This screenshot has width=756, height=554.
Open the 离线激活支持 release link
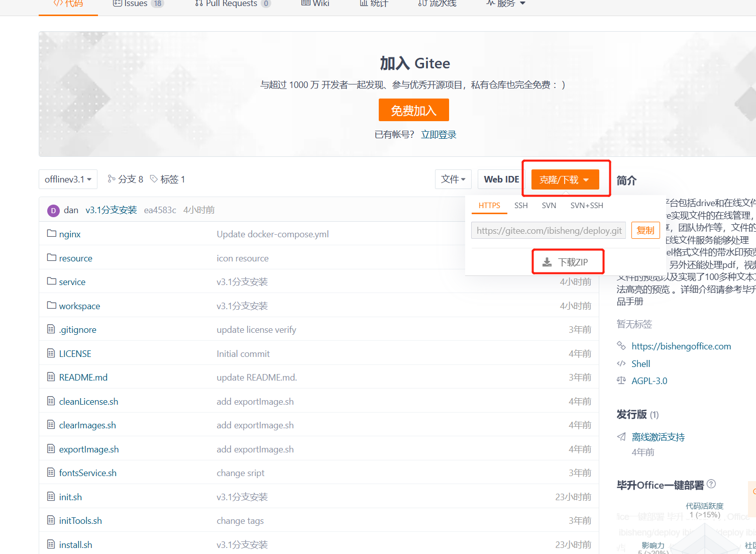(658, 437)
